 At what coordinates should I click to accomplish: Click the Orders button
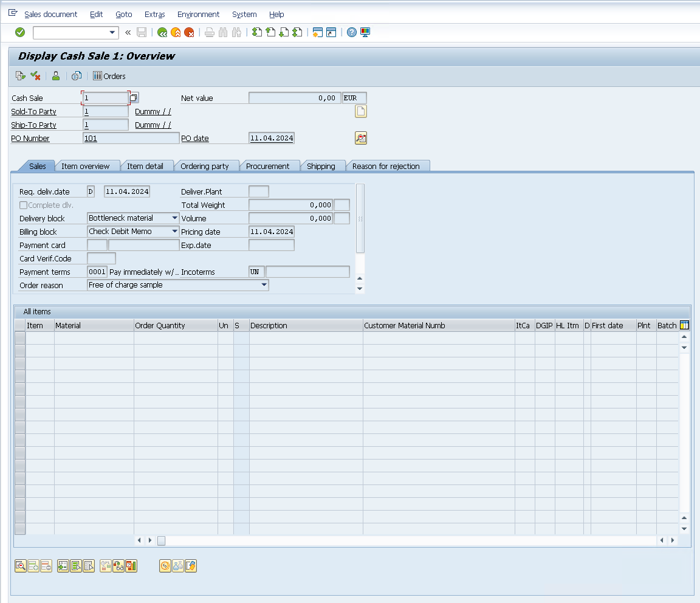coord(109,76)
